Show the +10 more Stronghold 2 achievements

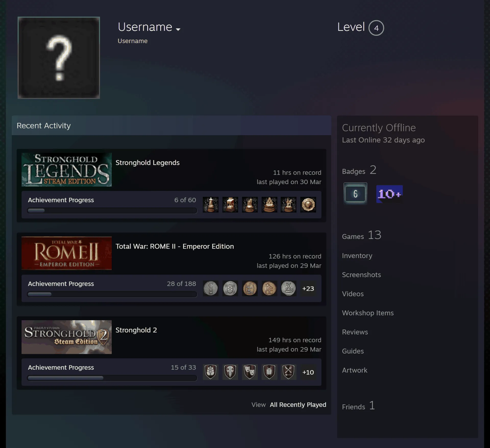308,372
